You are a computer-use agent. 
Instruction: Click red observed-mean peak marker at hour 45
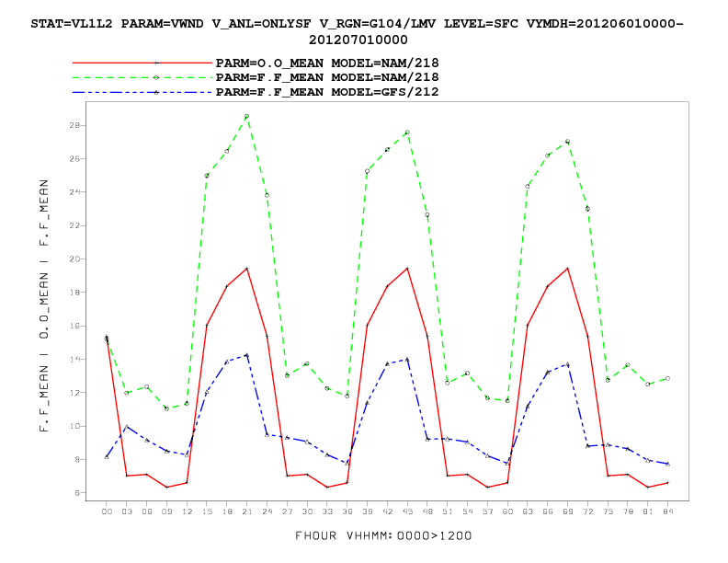click(407, 269)
